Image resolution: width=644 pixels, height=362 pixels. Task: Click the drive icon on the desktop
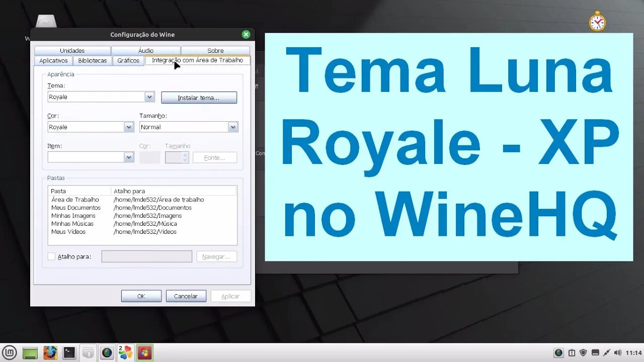click(x=46, y=21)
